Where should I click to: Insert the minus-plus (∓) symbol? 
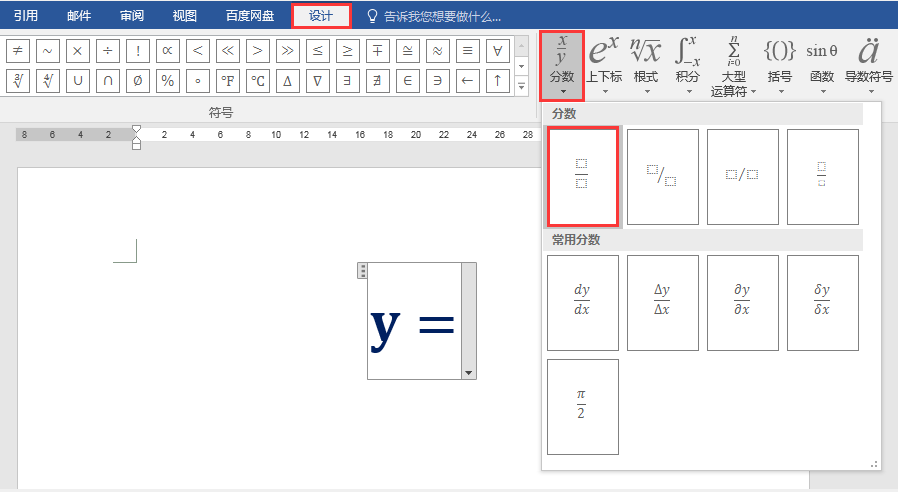tap(377, 50)
